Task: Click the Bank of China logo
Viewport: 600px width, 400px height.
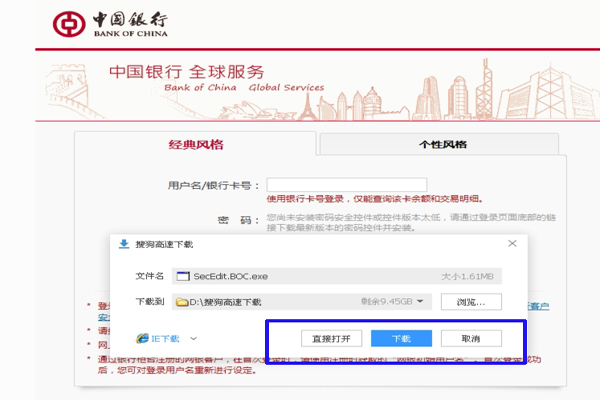Action: point(110,24)
